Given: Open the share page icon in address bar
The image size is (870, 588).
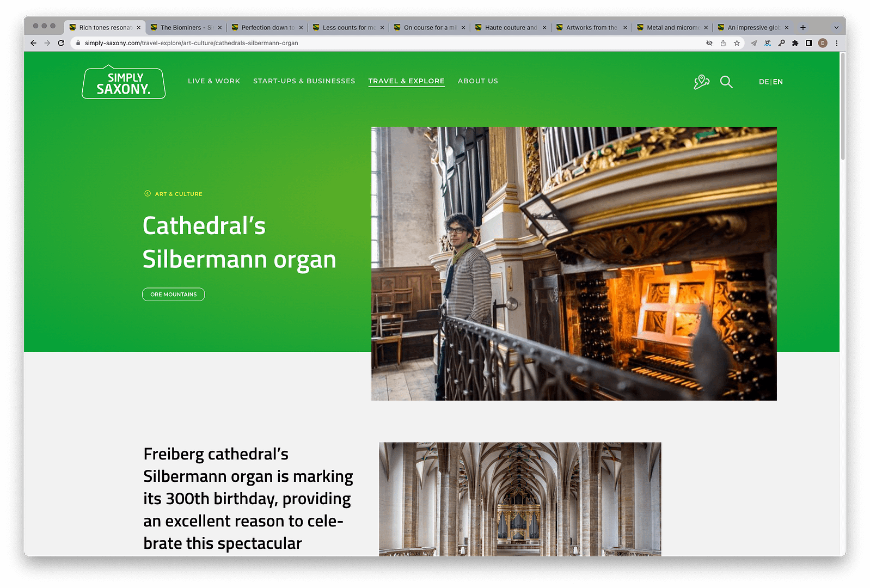Looking at the screenshot, I should 723,43.
